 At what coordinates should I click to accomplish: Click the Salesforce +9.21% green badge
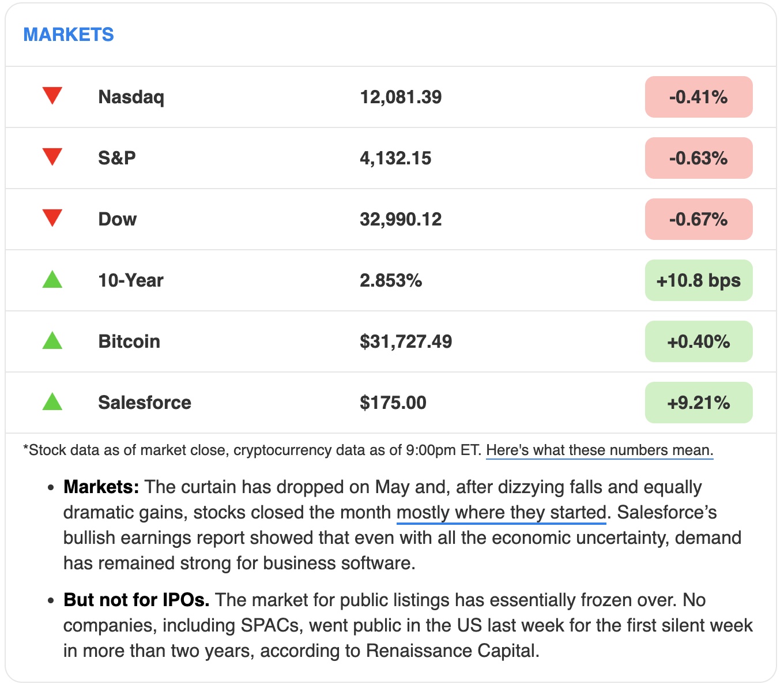699,403
